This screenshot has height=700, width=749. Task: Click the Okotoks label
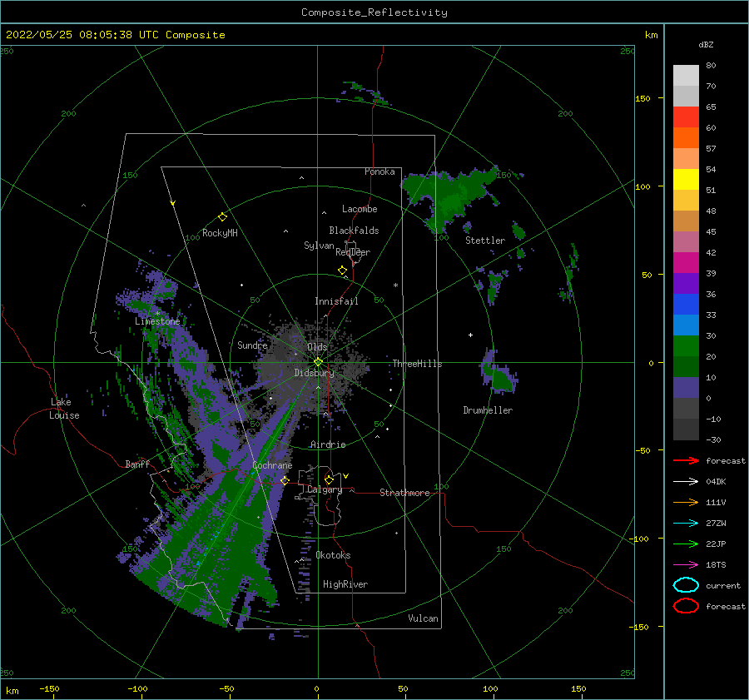pyautogui.click(x=333, y=555)
